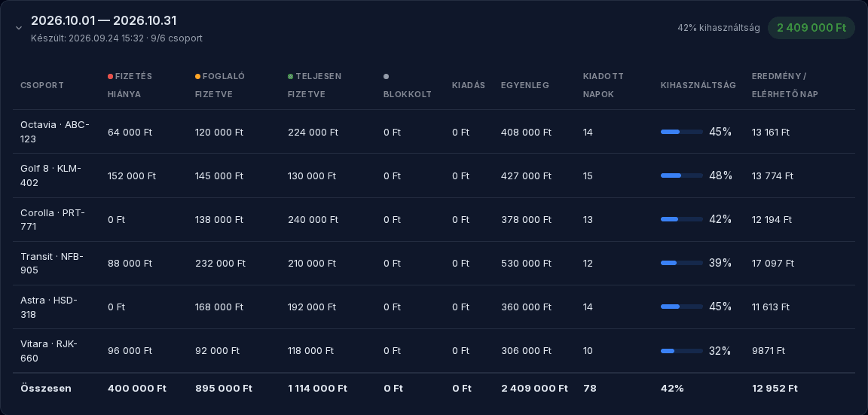
Task: Sort by the Kiadott napok column header
Action: [x=604, y=85]
